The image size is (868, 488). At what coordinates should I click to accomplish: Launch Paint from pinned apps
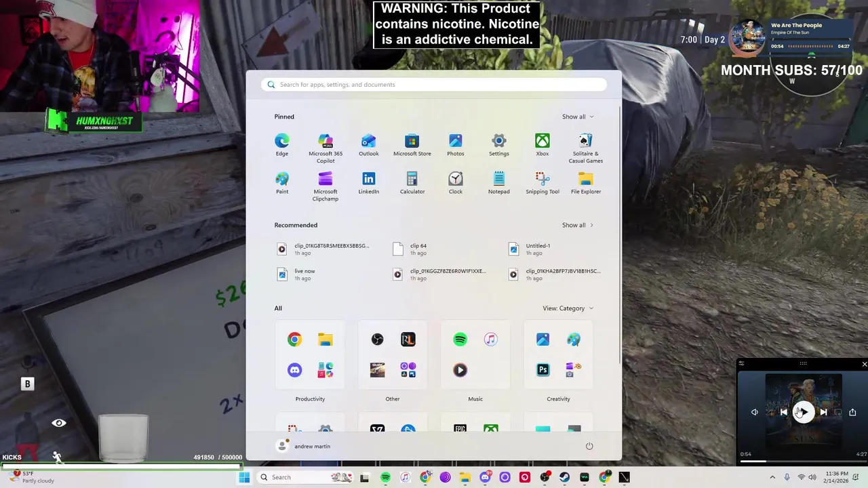281,183
